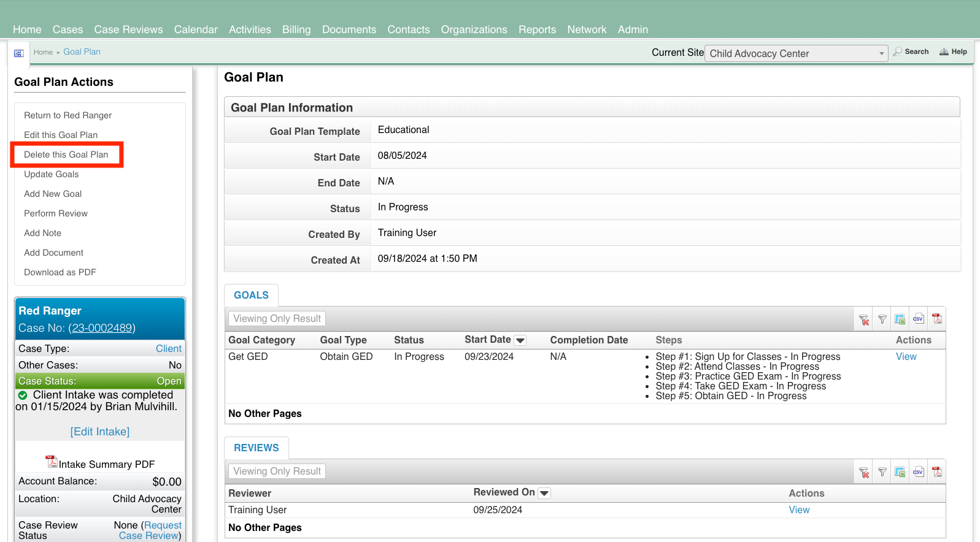Open the Home menu

(27, 29)
